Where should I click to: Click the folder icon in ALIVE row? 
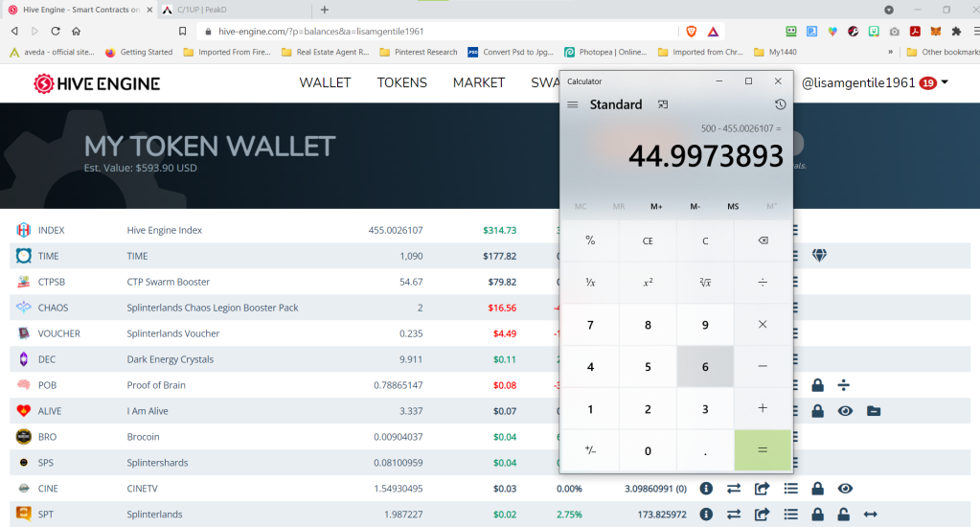click(874, 411)
